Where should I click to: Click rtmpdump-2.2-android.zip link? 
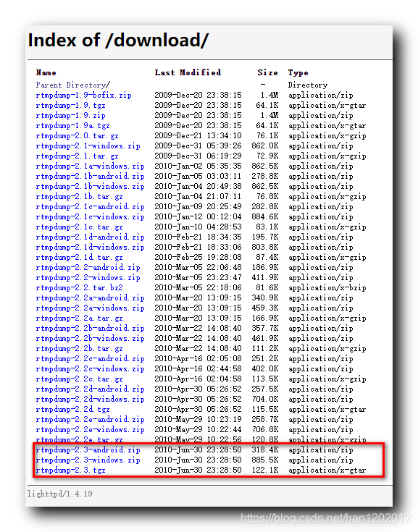click(88, 267)
